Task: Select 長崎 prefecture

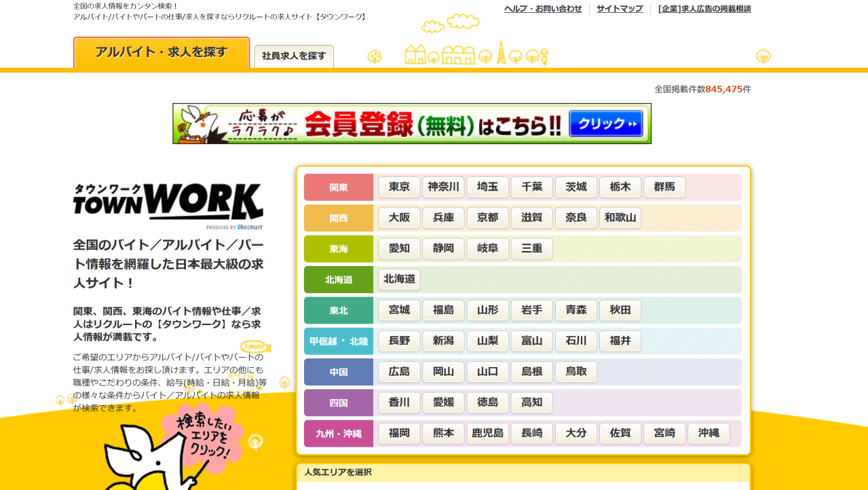Action: pyautogui.click(x=531, y=433)
